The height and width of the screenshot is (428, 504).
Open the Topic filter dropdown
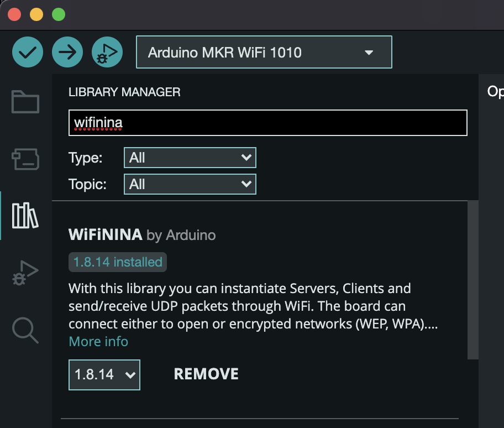tap(190, 184)
